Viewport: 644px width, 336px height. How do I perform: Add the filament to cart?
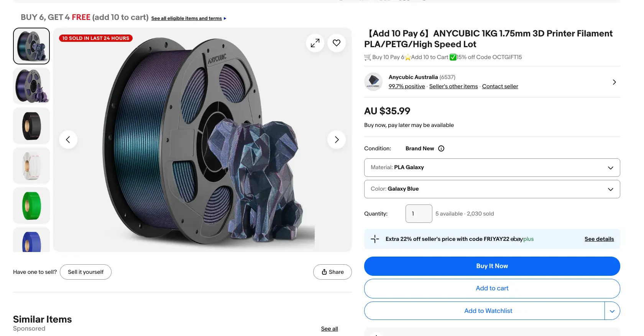tap(492, 288)
